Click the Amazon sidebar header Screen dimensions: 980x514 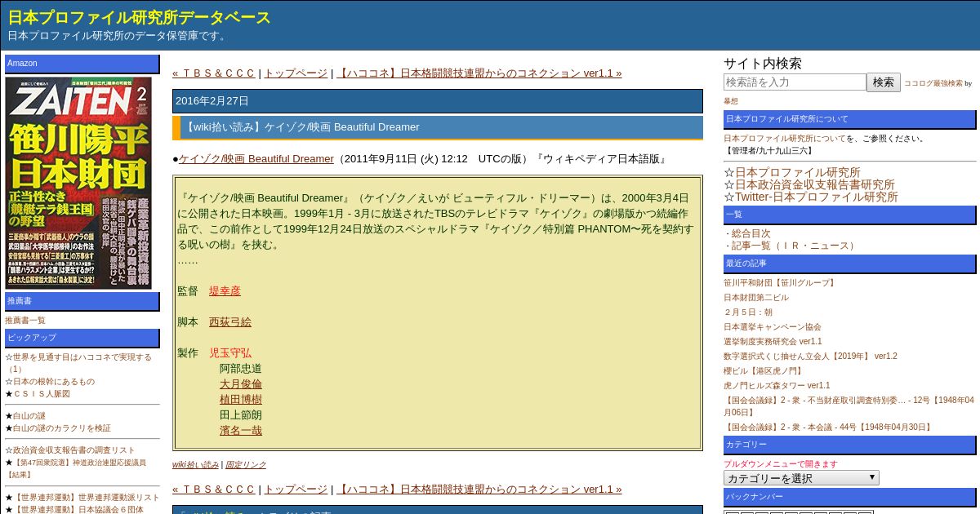pos(82,64)
